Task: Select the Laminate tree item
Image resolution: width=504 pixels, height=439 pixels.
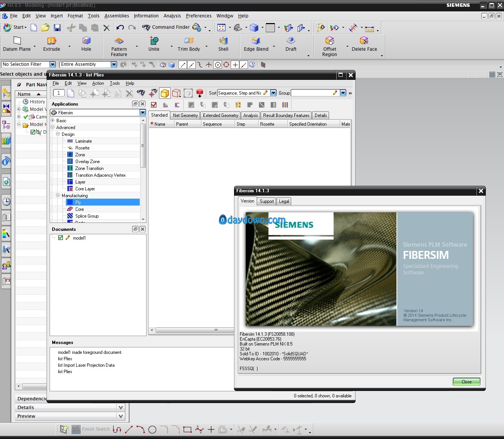Action: [x=83, y=141]
